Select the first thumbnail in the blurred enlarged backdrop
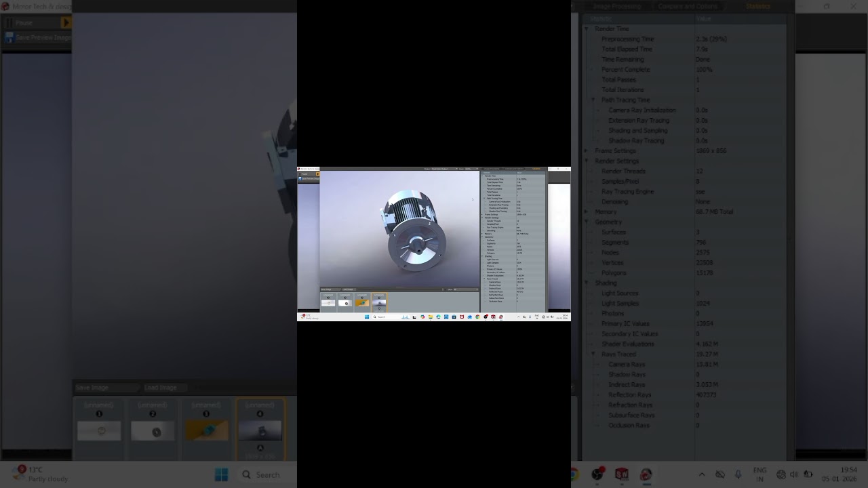 click(99, 429)
